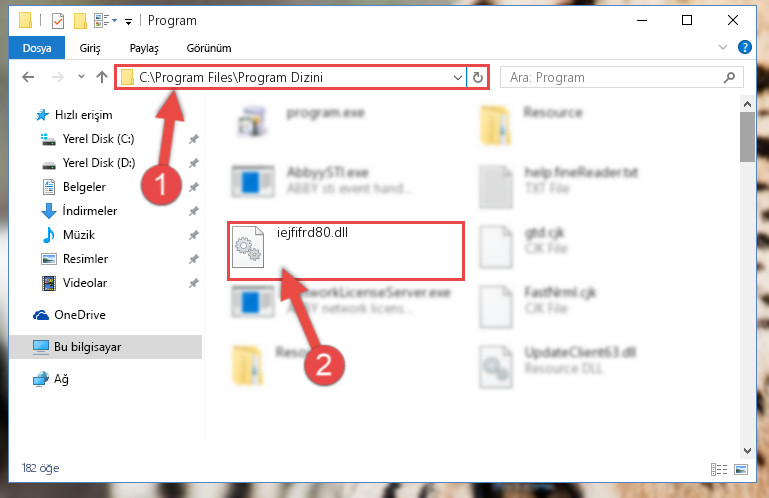
Task: Click the back navigation arrow
Action: point(28,77)
